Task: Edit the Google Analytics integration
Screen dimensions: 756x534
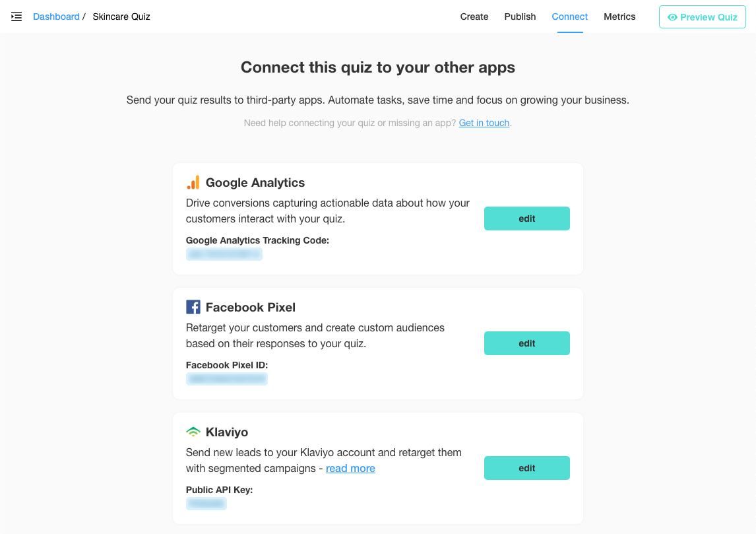Action: 526,218
